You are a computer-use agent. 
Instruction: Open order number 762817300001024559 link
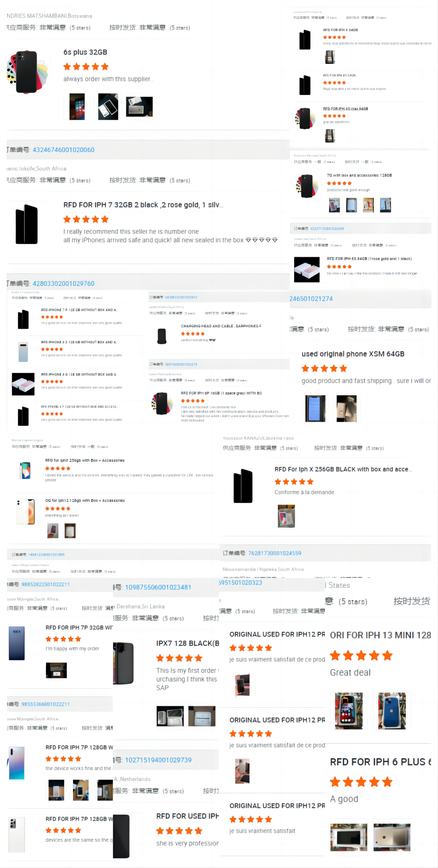click(275, 553)
